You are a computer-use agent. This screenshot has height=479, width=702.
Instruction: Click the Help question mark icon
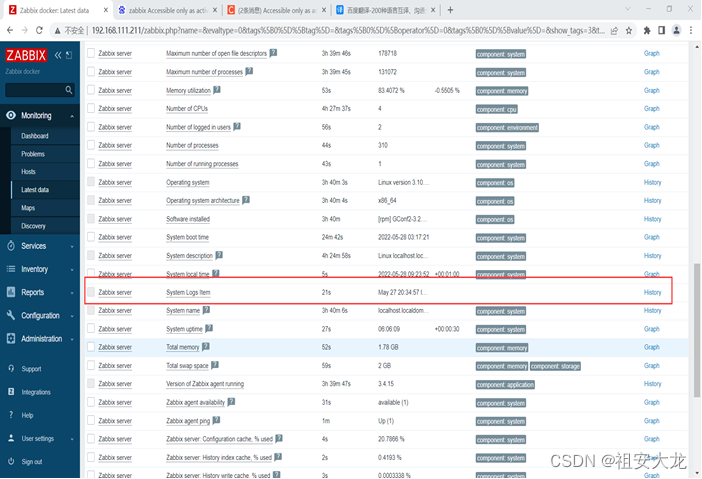pos(11,415)
